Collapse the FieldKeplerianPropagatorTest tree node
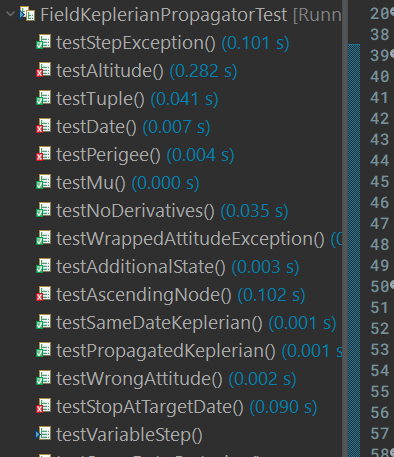The width and height of the screenshot is (394, 457). click(11, 14)
